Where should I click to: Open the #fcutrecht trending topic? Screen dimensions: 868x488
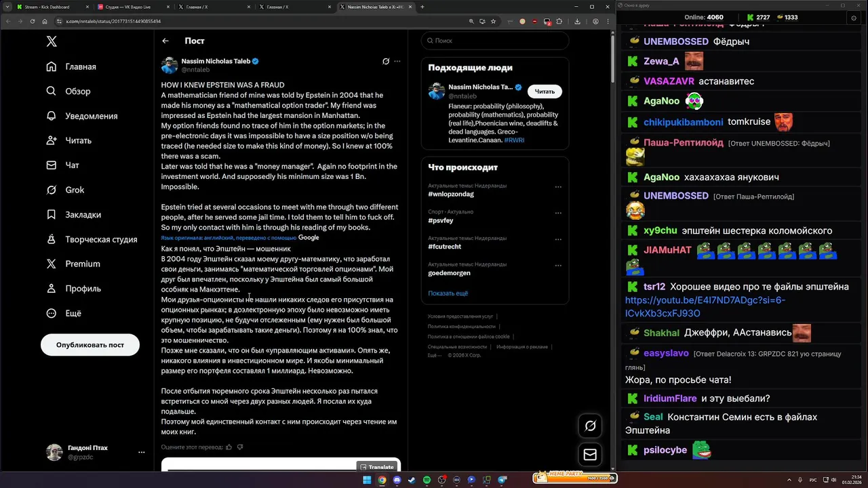click(x=445, y=247)
